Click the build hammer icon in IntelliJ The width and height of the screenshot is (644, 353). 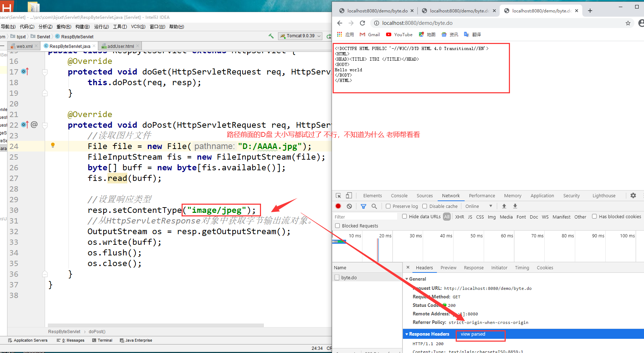pos(271,36)
